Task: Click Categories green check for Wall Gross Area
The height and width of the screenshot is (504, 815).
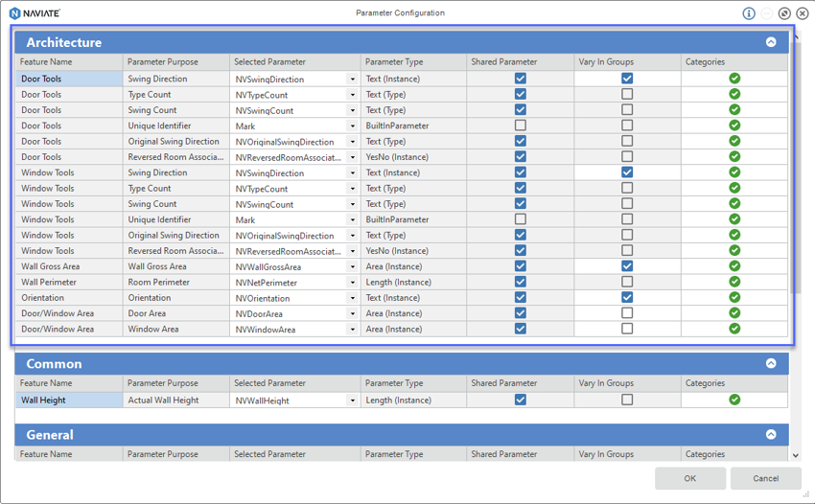Action: pos(734,266)
